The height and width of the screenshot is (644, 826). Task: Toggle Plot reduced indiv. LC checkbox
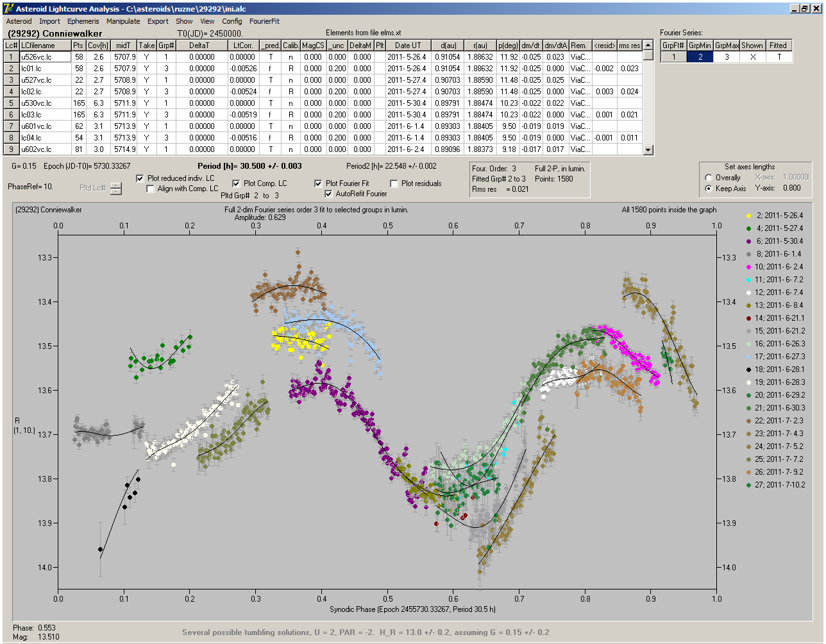click(x=140, y=178)
